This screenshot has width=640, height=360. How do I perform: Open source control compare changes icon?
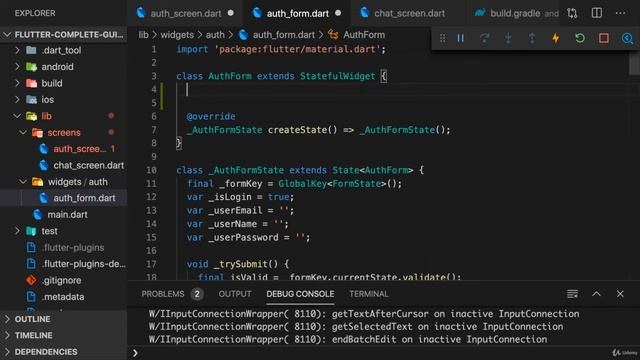572,13
